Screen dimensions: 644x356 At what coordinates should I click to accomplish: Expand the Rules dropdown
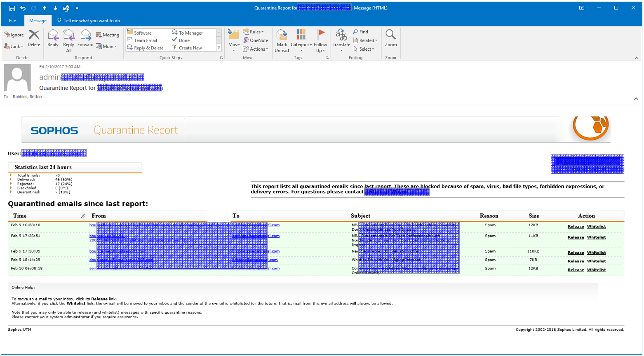pyautogui.click(x=253, y=32)
